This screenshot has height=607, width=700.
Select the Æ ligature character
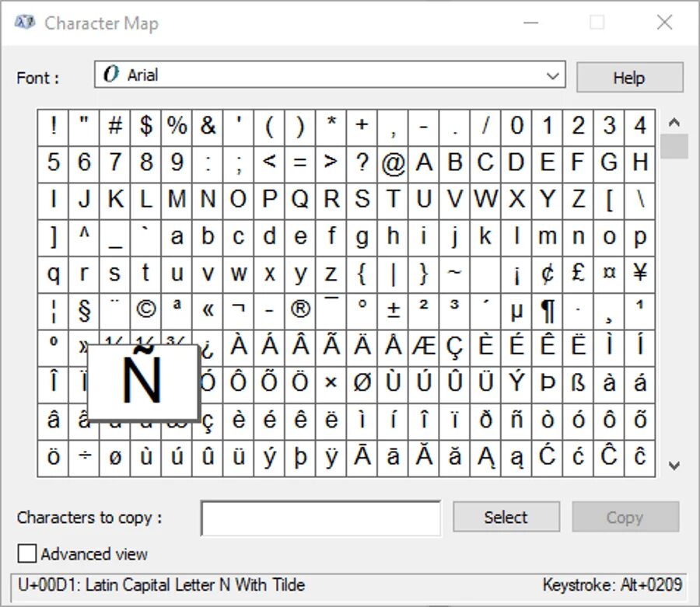[424, 347]
